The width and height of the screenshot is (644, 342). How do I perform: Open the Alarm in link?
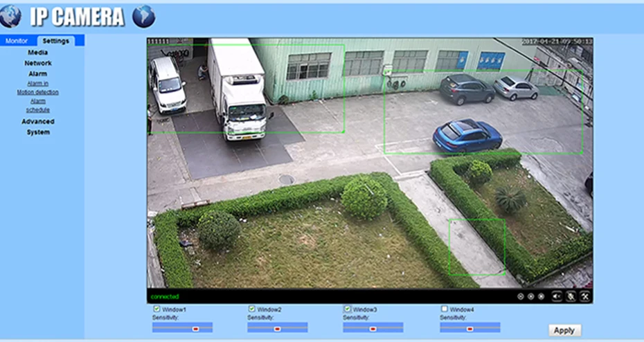[x=38, y=83]
